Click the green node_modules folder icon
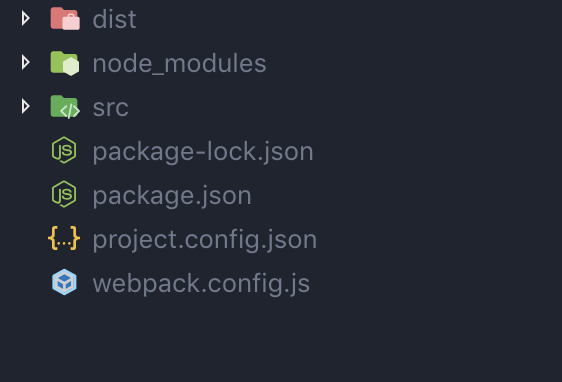 pos(65,63)
